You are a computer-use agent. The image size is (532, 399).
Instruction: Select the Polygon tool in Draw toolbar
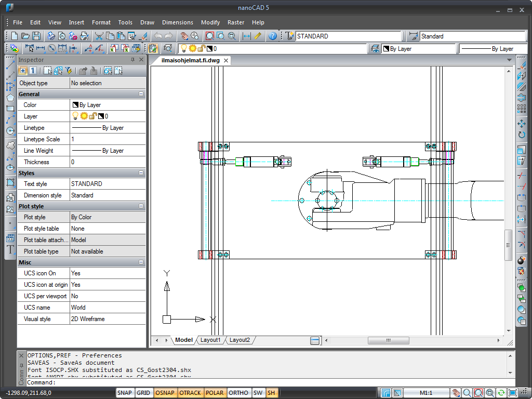[x=10, y=98]
